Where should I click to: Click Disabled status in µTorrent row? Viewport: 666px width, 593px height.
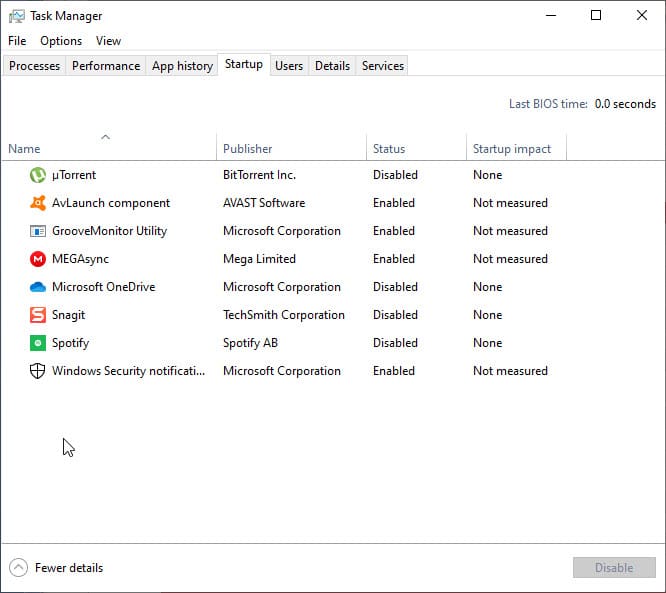coord(395,175)
